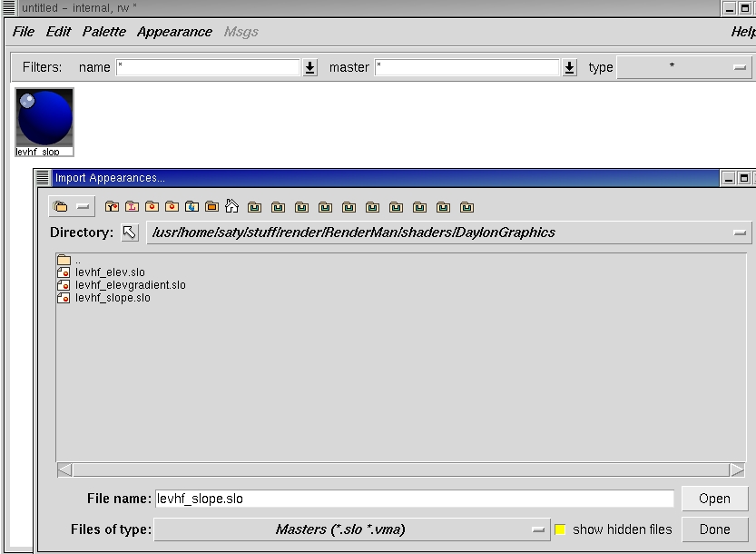Image resolution: width=756 pixels, height=554 pixels.
Task: Expand the master filter history arrow
Action: [569, 67]
